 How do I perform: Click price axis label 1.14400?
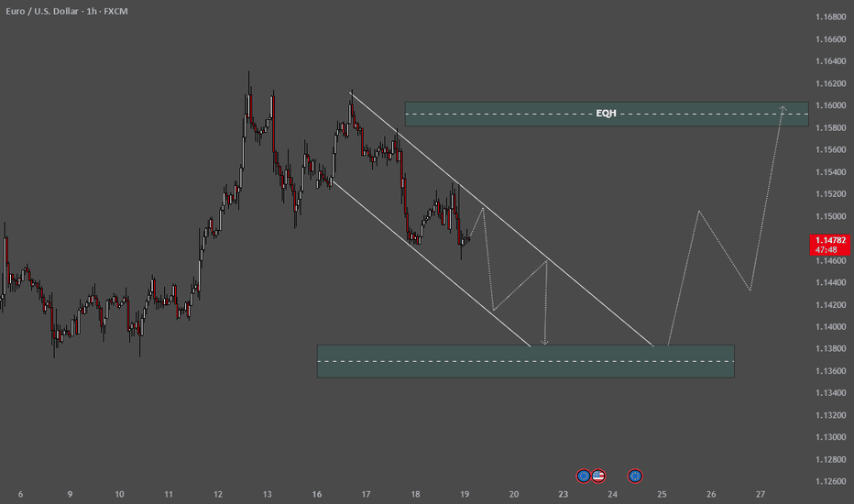tap(830, 282)
